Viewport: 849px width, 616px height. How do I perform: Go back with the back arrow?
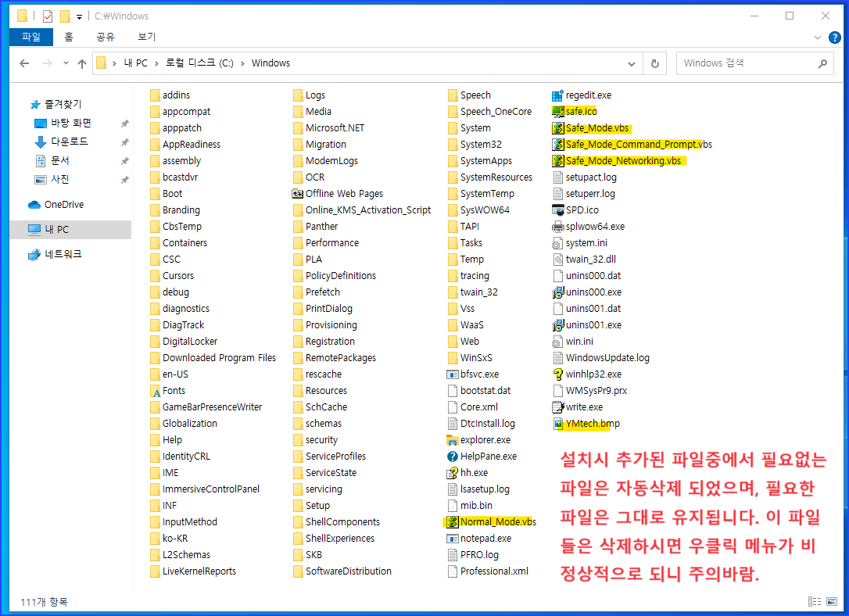coord(24,63)
